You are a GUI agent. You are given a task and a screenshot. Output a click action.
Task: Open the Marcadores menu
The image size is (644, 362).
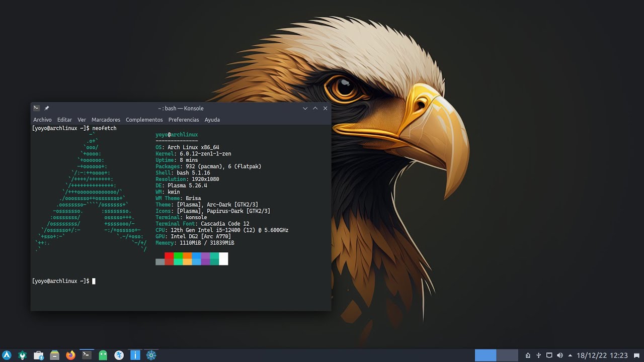106,120
